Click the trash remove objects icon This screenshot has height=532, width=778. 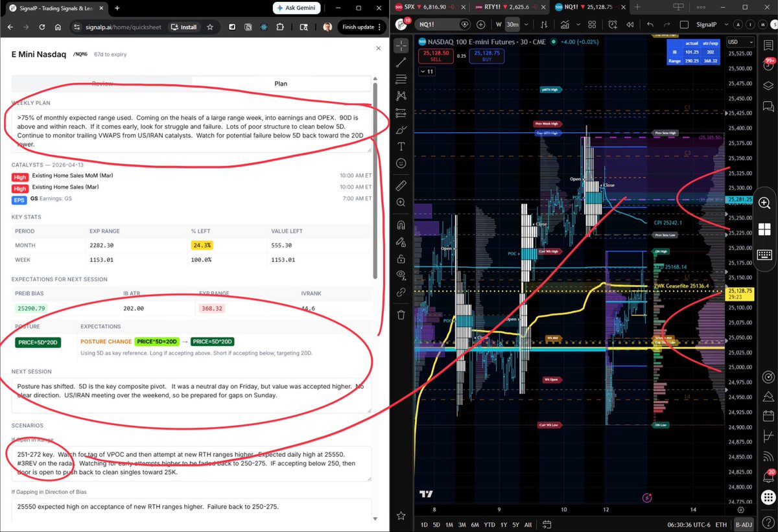tap(401, 314)
